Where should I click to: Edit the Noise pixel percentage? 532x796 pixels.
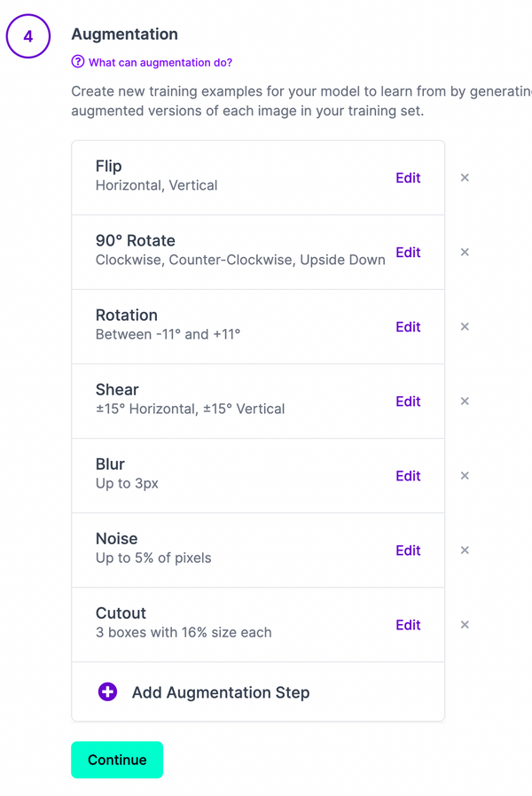point(408,550)
